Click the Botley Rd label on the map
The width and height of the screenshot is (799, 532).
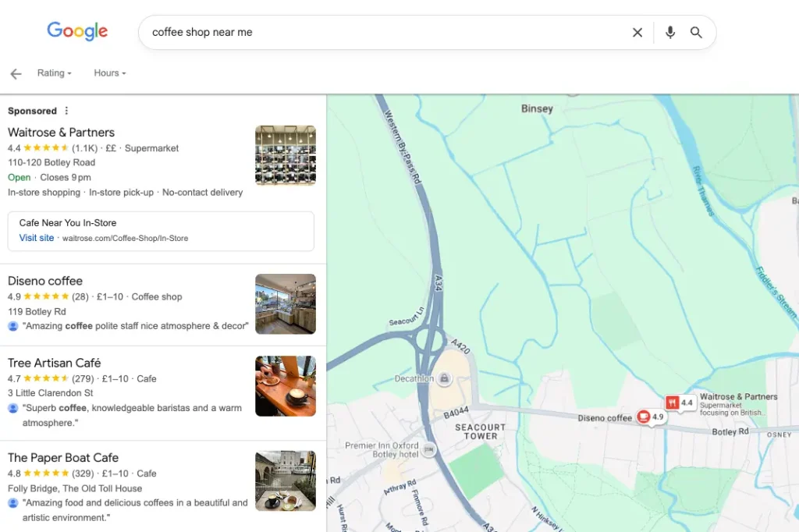pyautogui.click(x=730, y=431)
